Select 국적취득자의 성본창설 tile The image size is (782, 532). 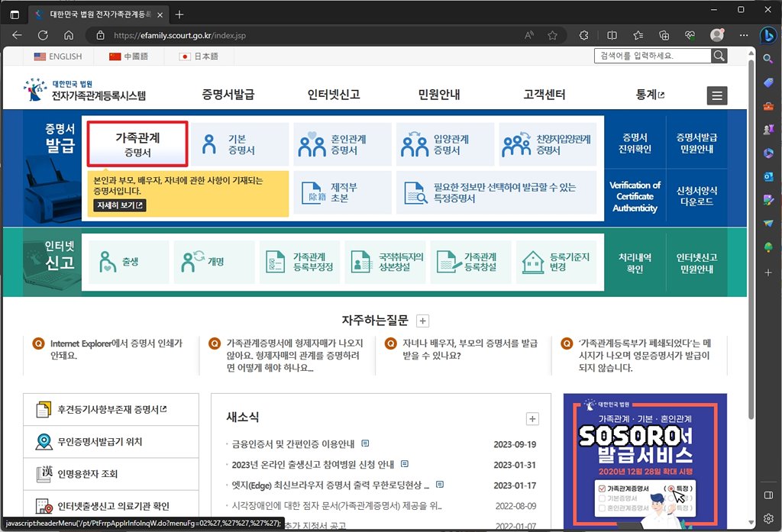[x=386, y=262]
